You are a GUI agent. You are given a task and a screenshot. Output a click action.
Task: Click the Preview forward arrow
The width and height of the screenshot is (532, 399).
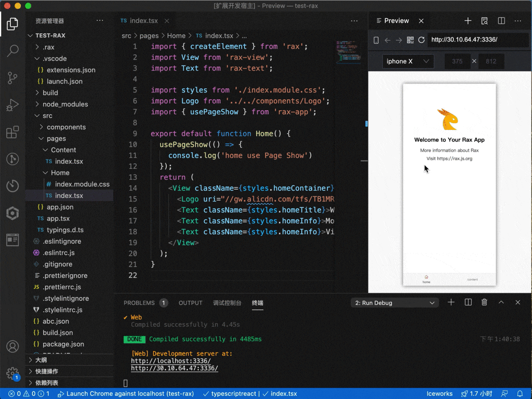[x=398, y=40]
